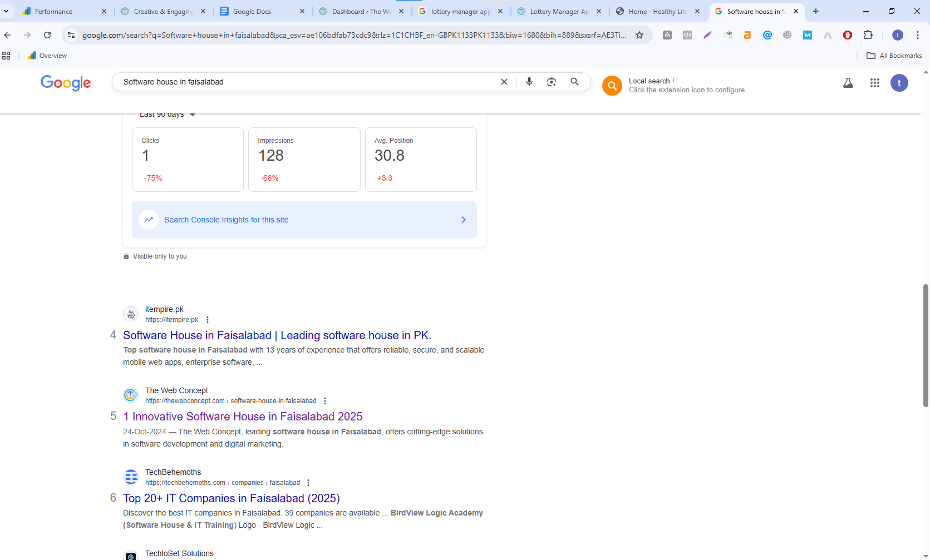Open Google account avatar on page
930x560 pixels.
coord(899,83)
